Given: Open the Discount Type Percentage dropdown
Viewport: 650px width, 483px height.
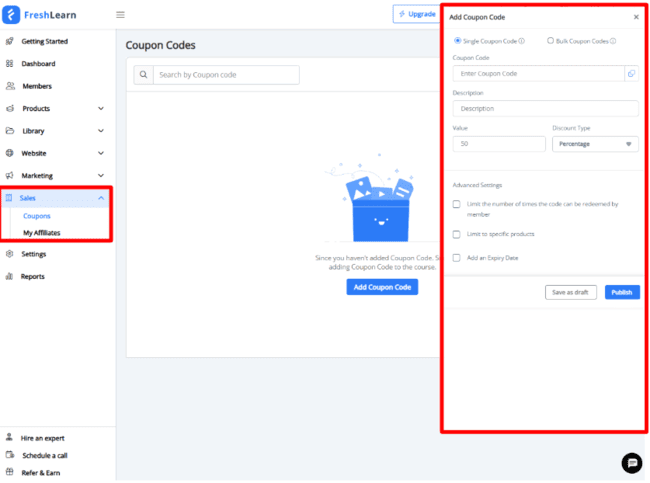Looking at the screenshot, I should (x=595, y=144).
